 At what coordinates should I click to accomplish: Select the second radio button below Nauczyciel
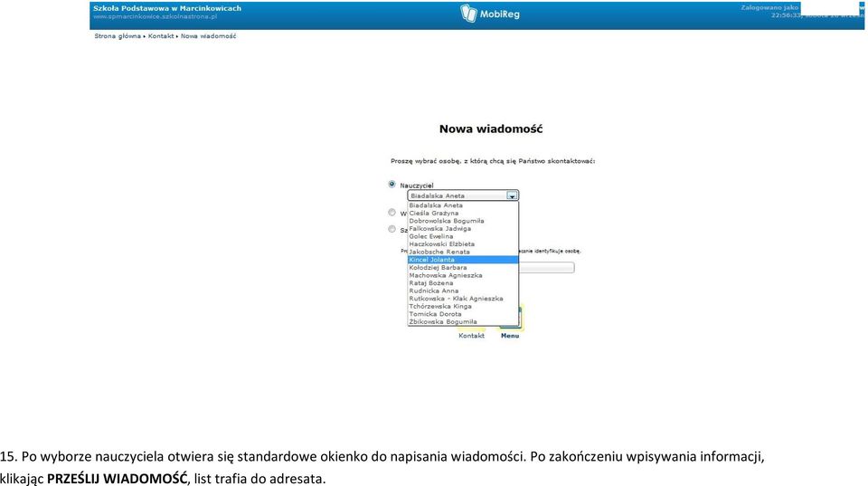(392, 213)
